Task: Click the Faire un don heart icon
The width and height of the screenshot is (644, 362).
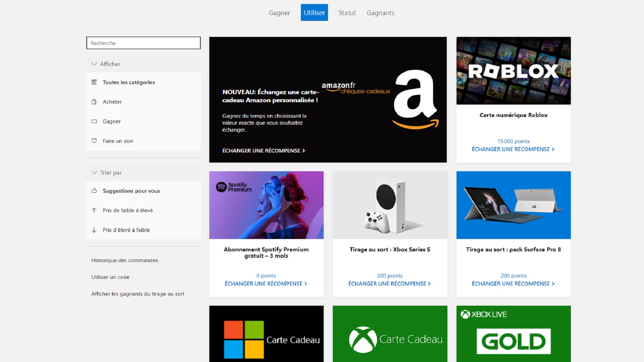Action: click(94, 141)
